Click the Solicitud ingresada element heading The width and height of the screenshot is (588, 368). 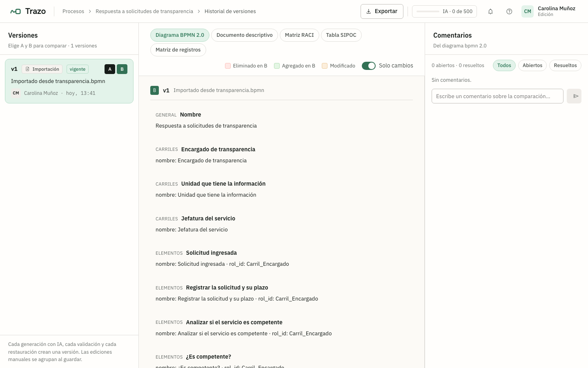[212, 253]
